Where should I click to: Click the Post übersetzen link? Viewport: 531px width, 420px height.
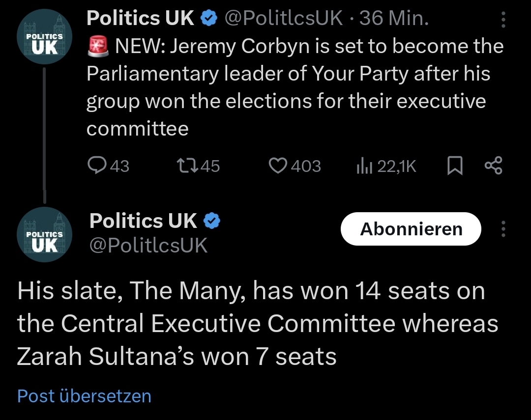point(84,395)
